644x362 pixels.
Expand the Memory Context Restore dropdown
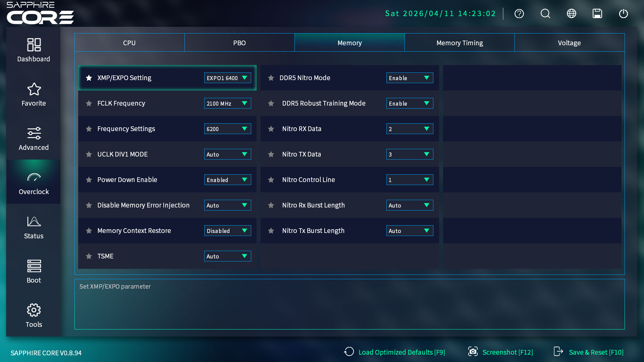point(227,231)
